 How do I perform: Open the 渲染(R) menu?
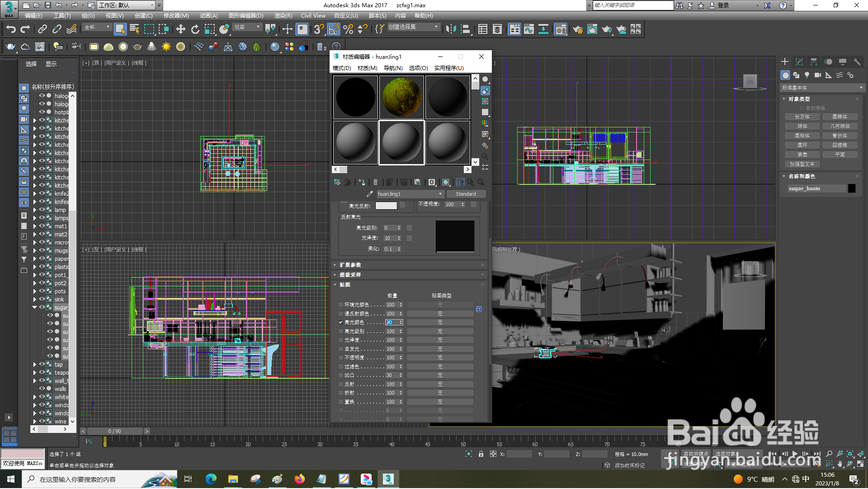pyautogui.click(x=283, y=16)
